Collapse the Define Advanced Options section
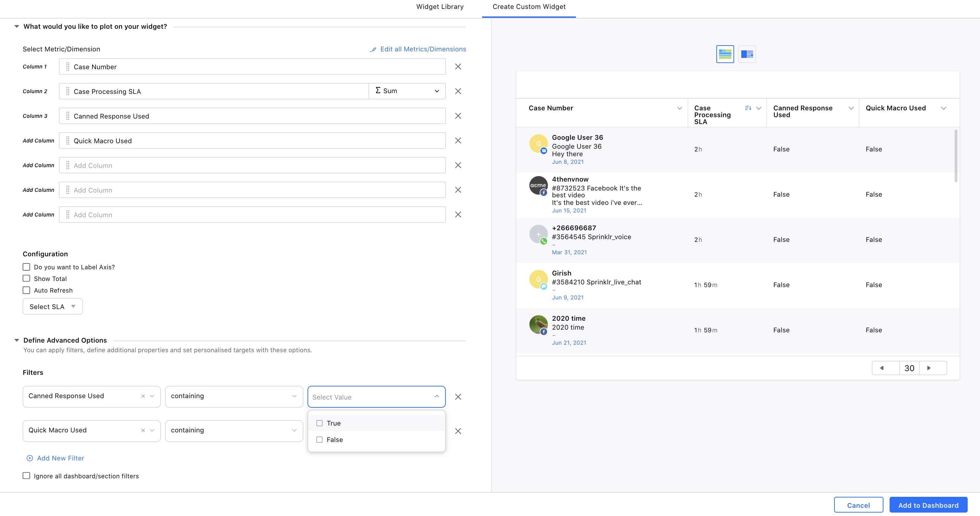Image resolution: width=980 pixels, height=516 pixels. pos(17,340)
